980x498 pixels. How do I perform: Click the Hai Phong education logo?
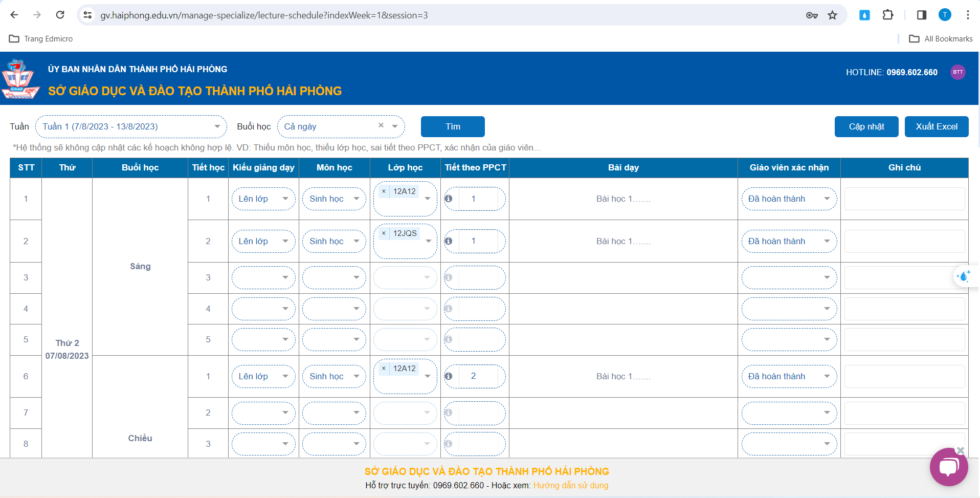tap(20, 79)
